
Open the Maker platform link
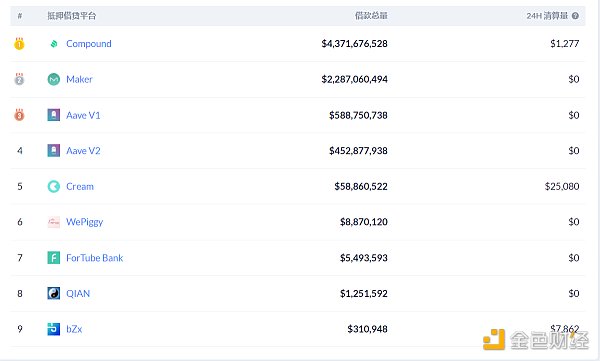pyautogui.click(x=79, y=79)
